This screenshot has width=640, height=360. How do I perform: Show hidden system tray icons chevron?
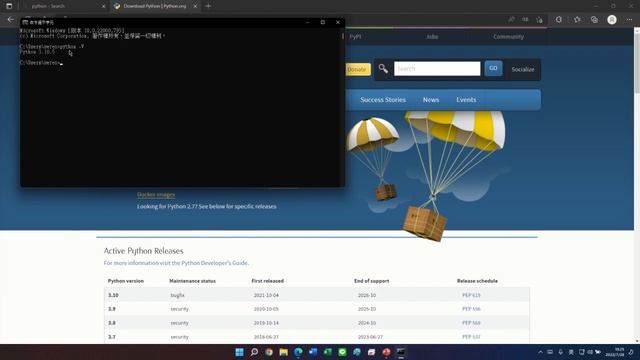click(540, 352)
